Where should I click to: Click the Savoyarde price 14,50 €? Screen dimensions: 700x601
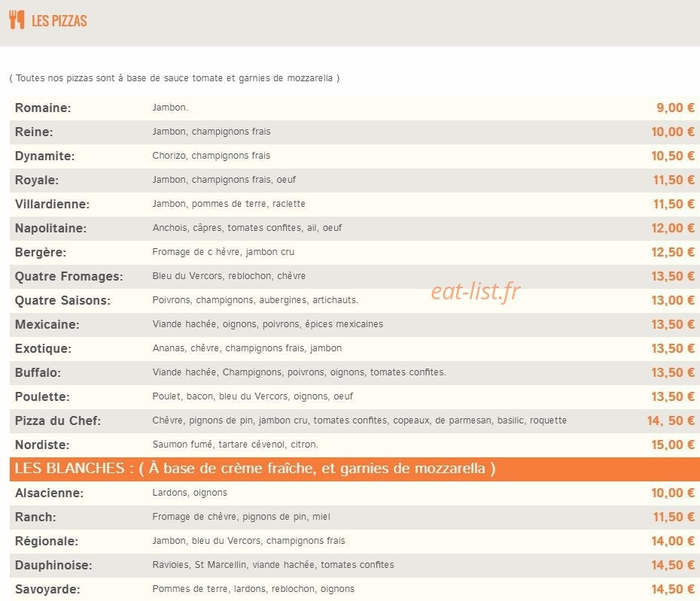pos(673,590)
